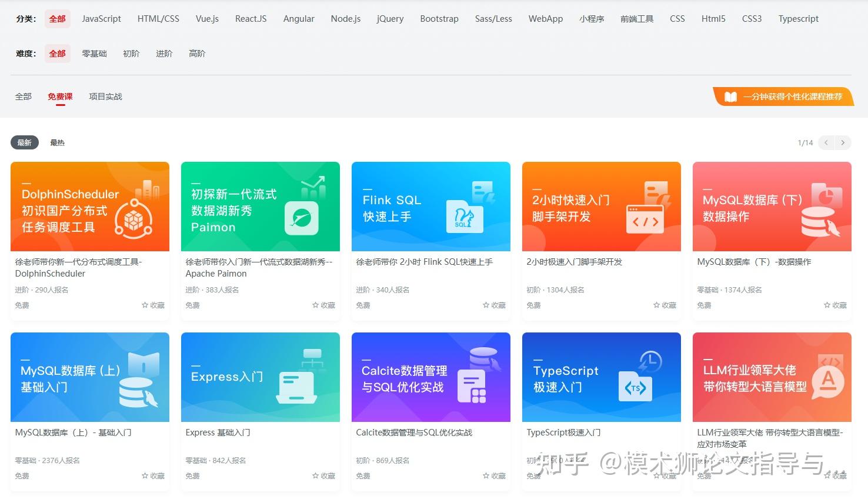
Task: Switch to the 项目实战 tab
Action: [105, 97]
